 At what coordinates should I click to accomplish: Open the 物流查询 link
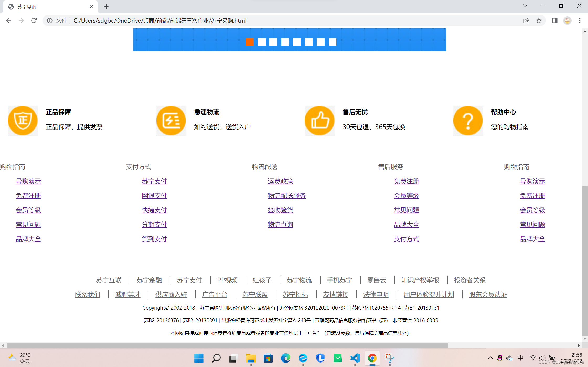[x=280, y=225]
